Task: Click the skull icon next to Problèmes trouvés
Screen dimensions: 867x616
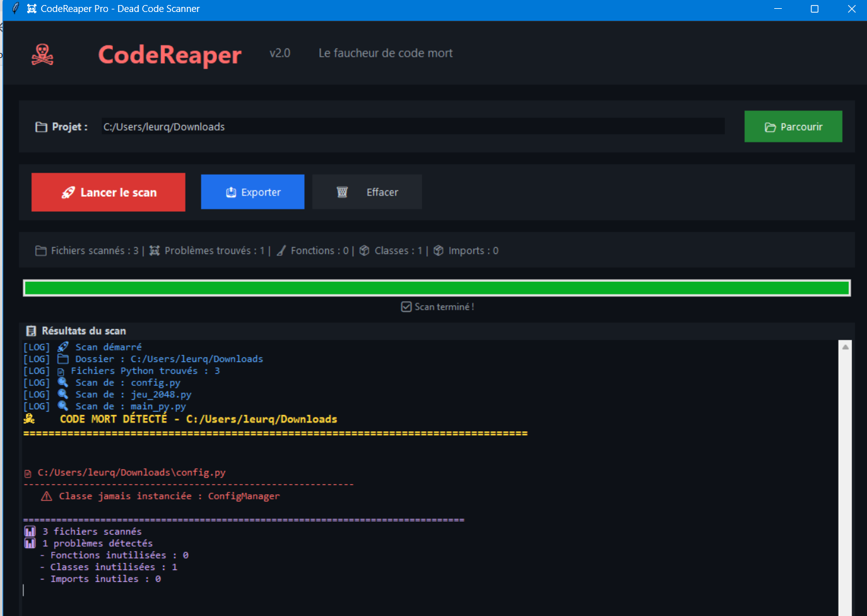Action: tap(155, 251)
